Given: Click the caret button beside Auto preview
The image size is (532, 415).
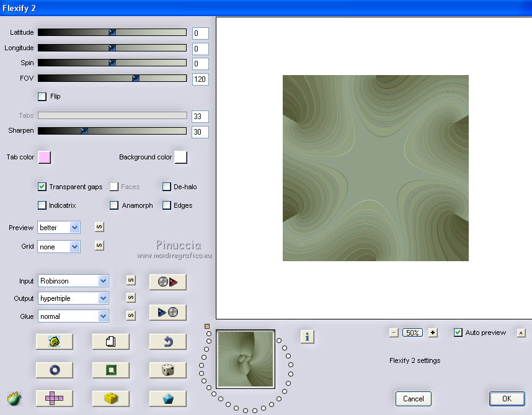Looking at the screenshot, I should click(x=521, y=333).
